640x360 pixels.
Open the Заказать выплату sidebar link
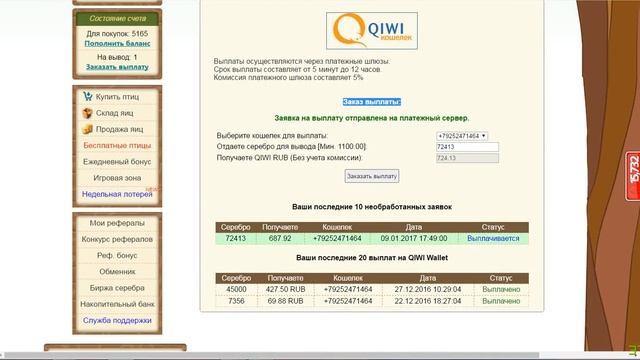click(117, 67)
